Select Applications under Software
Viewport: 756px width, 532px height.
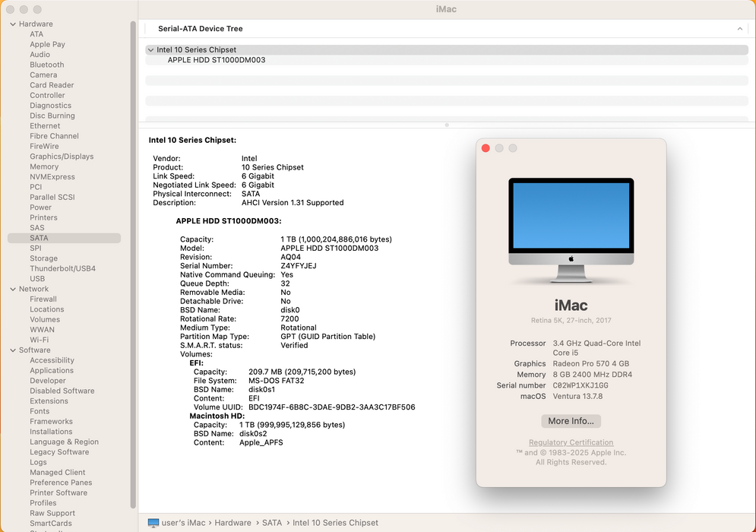[x=52, y=370]
